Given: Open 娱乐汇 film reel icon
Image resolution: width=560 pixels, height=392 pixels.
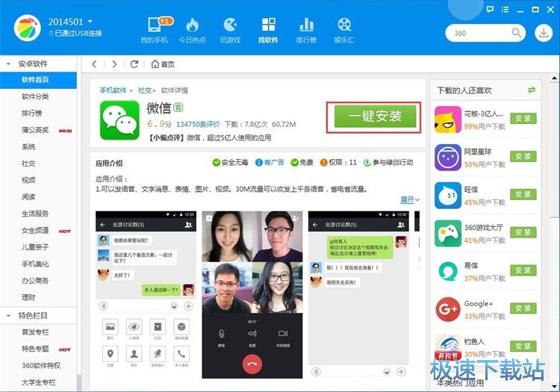Looking at the screenshot, I should point(343,28).
